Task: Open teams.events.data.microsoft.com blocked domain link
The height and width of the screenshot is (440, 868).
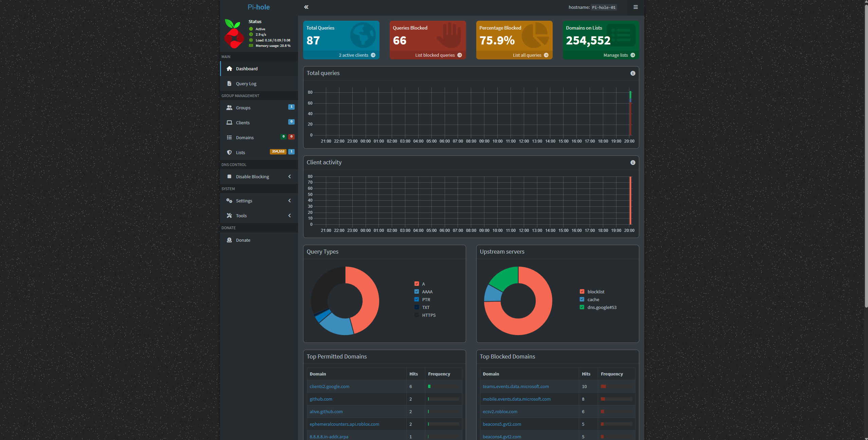Action: tap(516, 386)
